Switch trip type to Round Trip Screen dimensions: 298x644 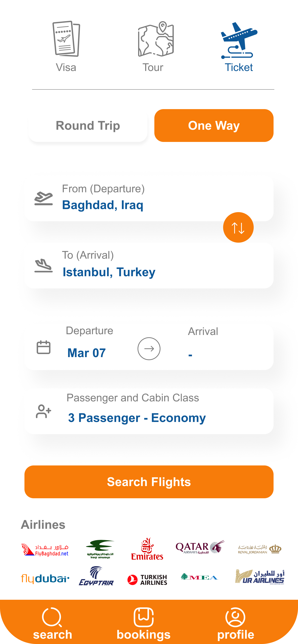coord(88,126)
